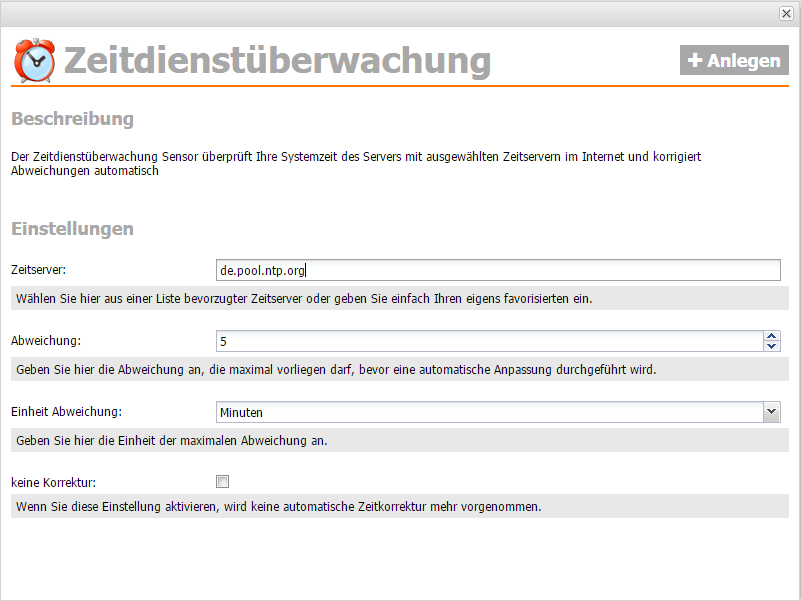Increase Abweichung with the up arrow

[x=771, y=336]
